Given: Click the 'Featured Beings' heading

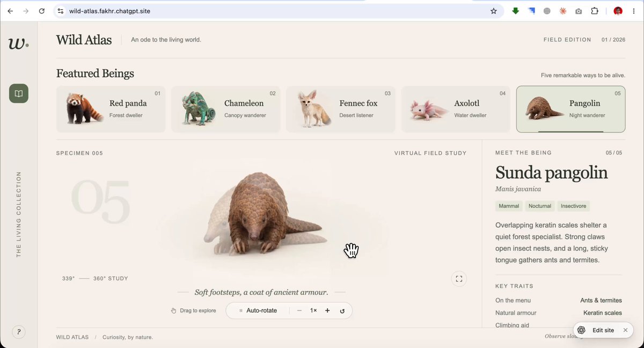Looking at the screenshot, I should coord(95,74).
